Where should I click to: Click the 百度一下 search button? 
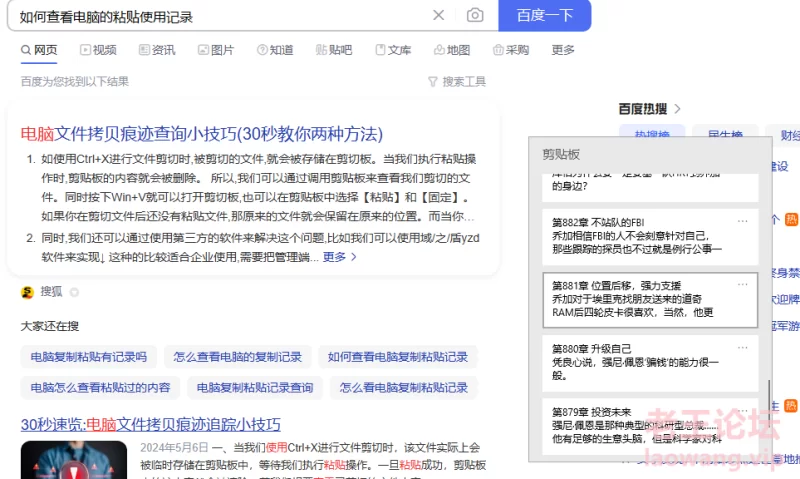point(544,15)
